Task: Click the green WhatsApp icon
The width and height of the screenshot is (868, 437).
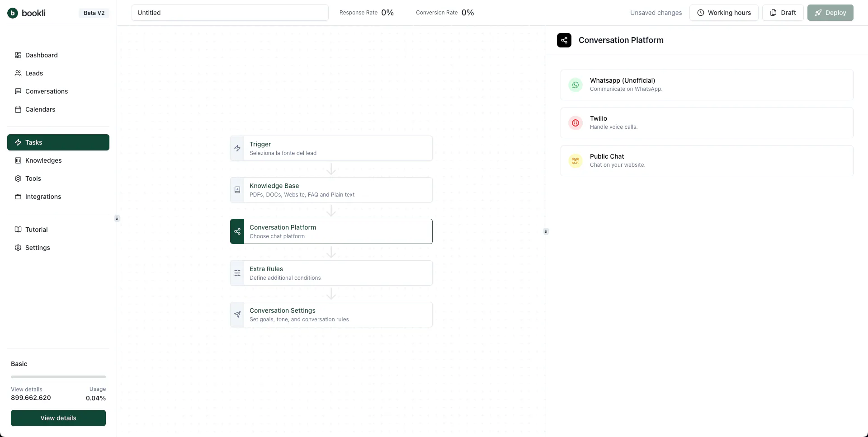Action: 576,85
